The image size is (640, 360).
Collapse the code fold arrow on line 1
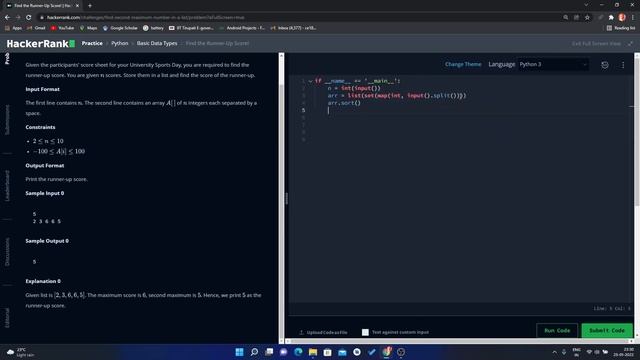click(x=310, y=81)
